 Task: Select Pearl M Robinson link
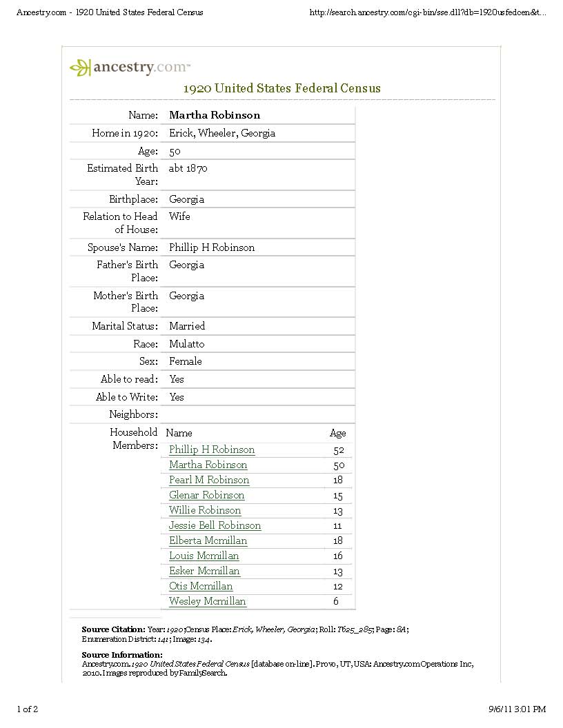point(209,480)
